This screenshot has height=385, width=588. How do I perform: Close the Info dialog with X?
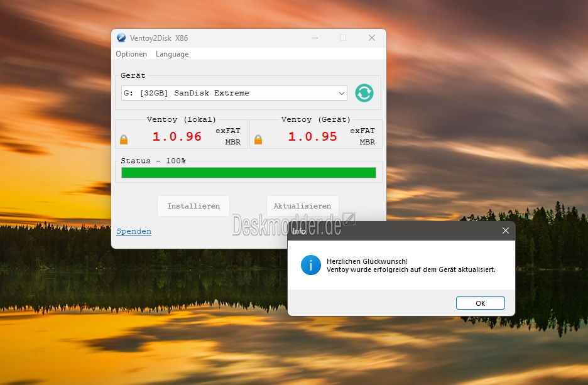click(x=506, y=230)
